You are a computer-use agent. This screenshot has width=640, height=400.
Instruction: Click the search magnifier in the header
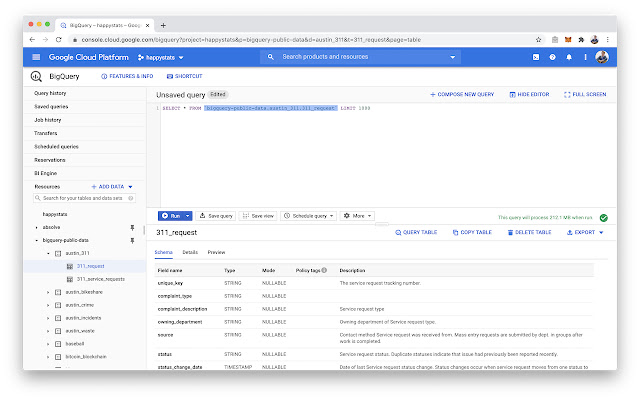[x=270, y=57]
